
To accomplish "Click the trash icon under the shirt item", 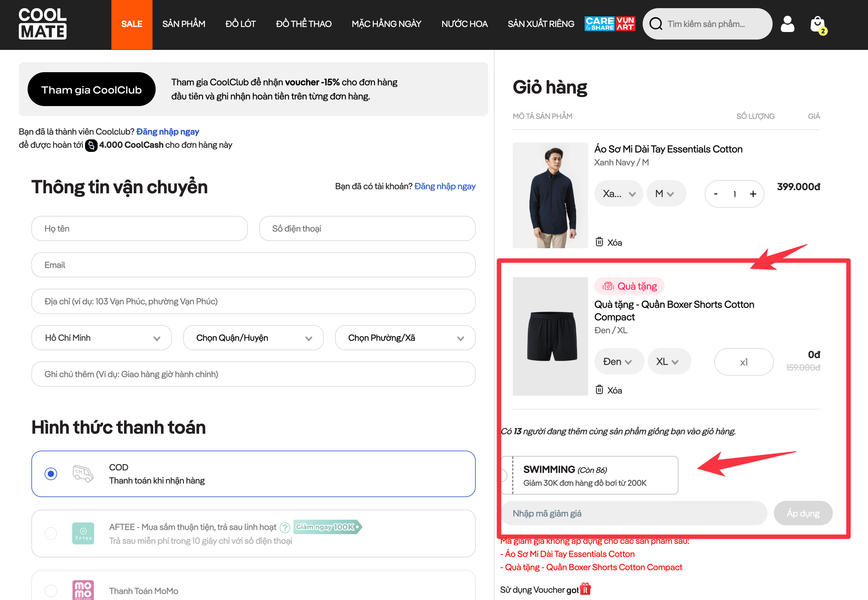I will pyautogui.click(x=599, y=242).
